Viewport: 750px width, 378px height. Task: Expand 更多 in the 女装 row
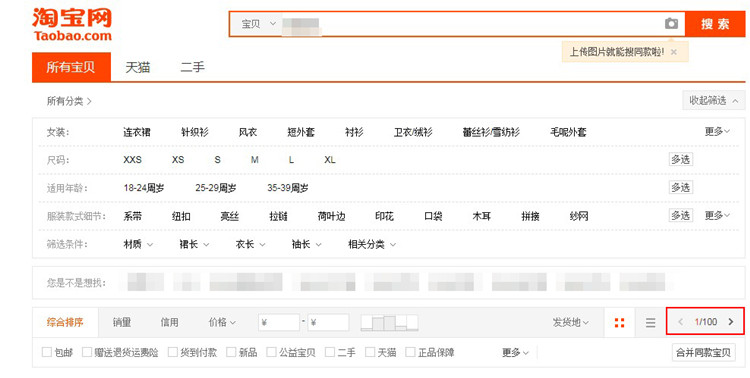point(717,132)
